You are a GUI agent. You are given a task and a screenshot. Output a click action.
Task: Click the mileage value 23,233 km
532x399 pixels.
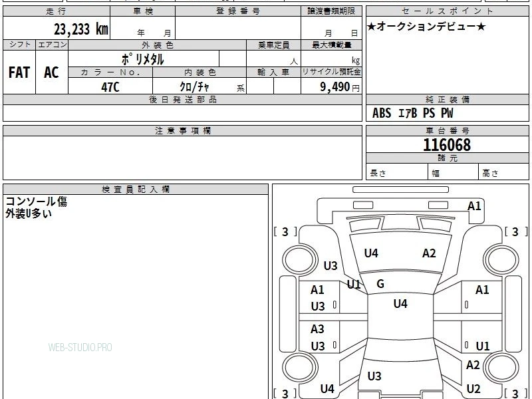pyautogui.click(x=81, y=29)
